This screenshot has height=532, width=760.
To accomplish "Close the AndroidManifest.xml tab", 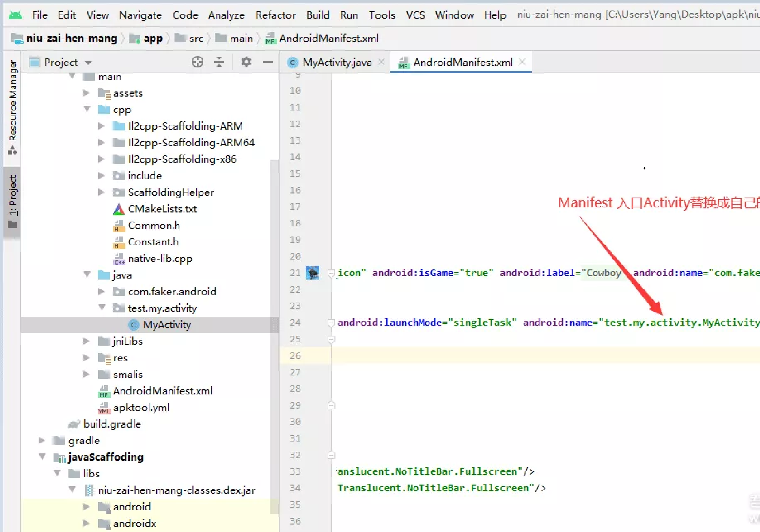I will coord(522,62).
